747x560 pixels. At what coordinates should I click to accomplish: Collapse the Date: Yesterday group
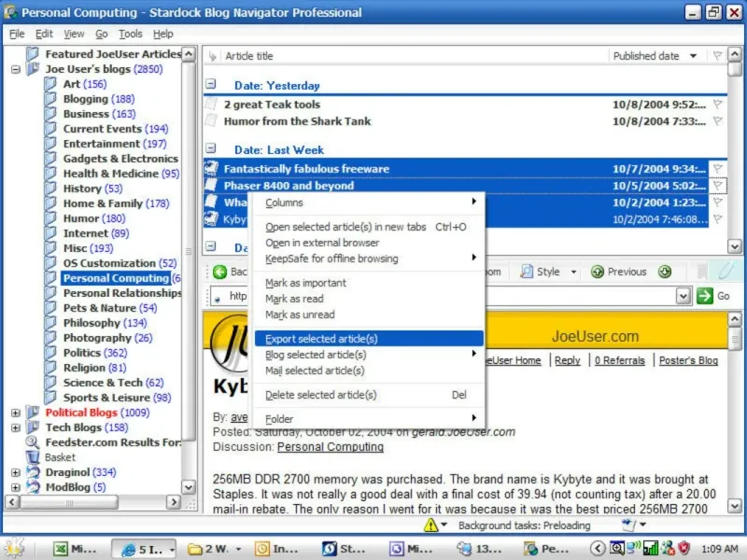coord(211,84)
